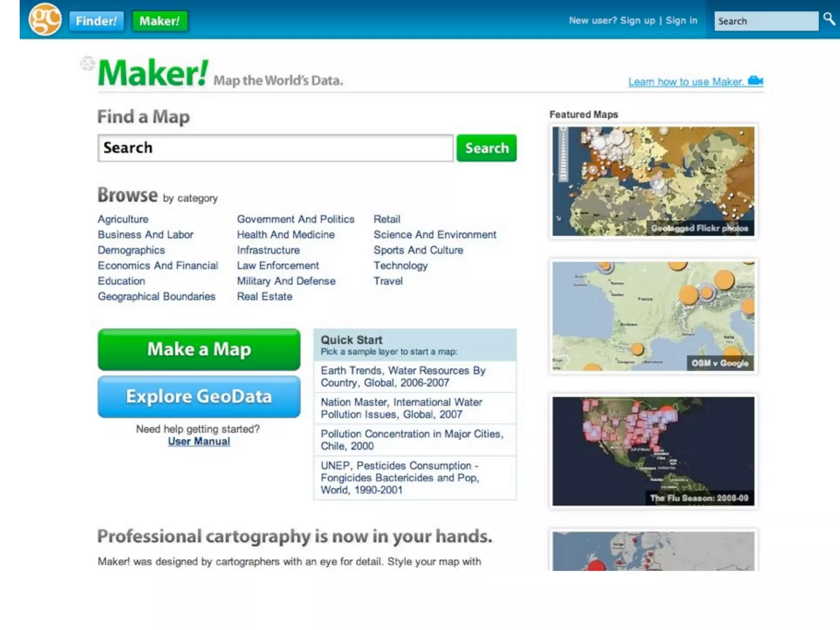Click the video camera icon beside Learn link
The image size is (840, 630).
(755, 80)
